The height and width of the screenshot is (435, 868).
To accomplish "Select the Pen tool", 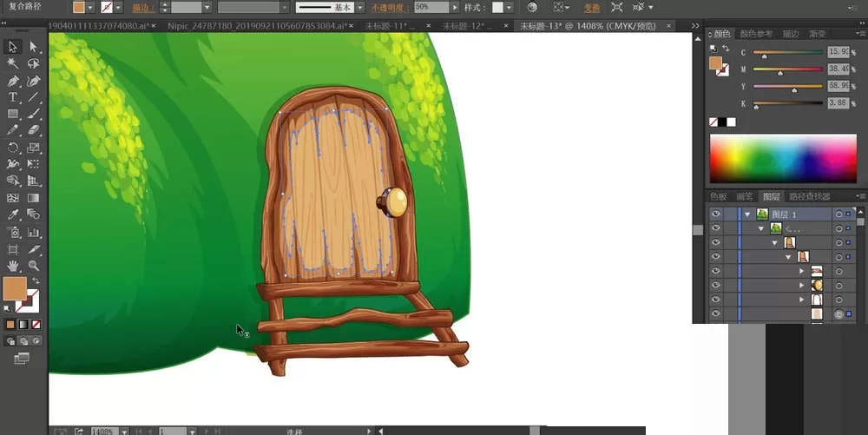I will click(x=13, y=81).
